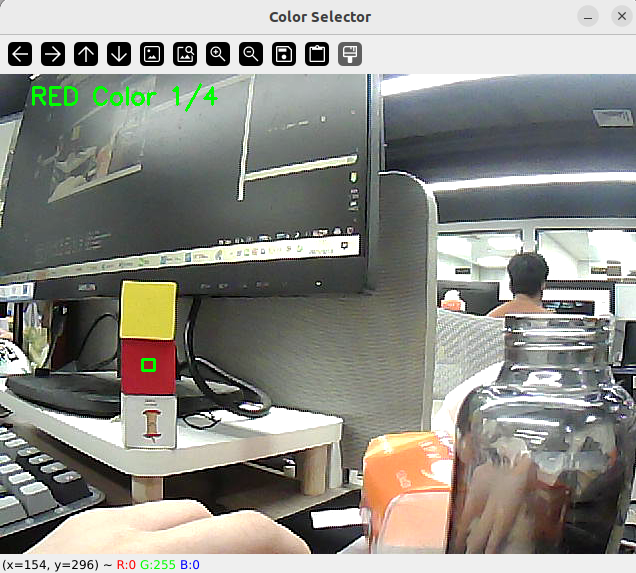Fit the image to the window
The image size is (636, 573).
pyautogui.click(x=185, y=54)
